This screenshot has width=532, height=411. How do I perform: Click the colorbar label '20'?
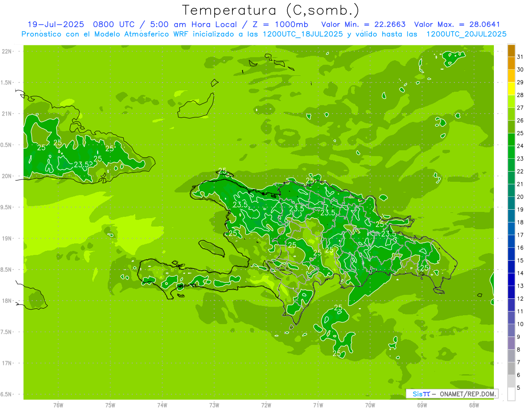[520, 197]
